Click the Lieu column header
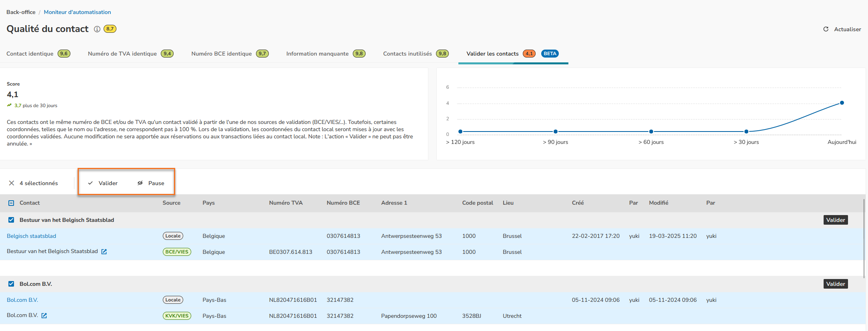The image size is (868, 331). [508, 203]
